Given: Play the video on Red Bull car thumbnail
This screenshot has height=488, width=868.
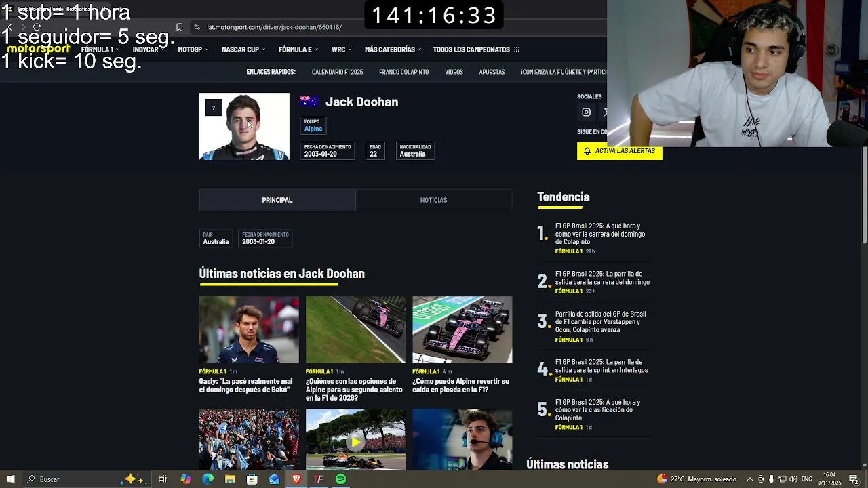Looking at the screenshot, I should pos(355,441).
